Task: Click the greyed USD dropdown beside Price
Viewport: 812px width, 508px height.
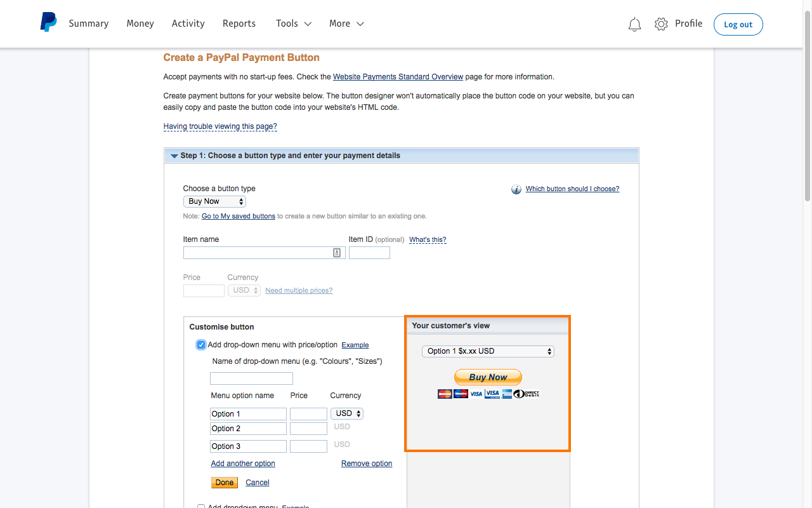Action: point(244,290)
